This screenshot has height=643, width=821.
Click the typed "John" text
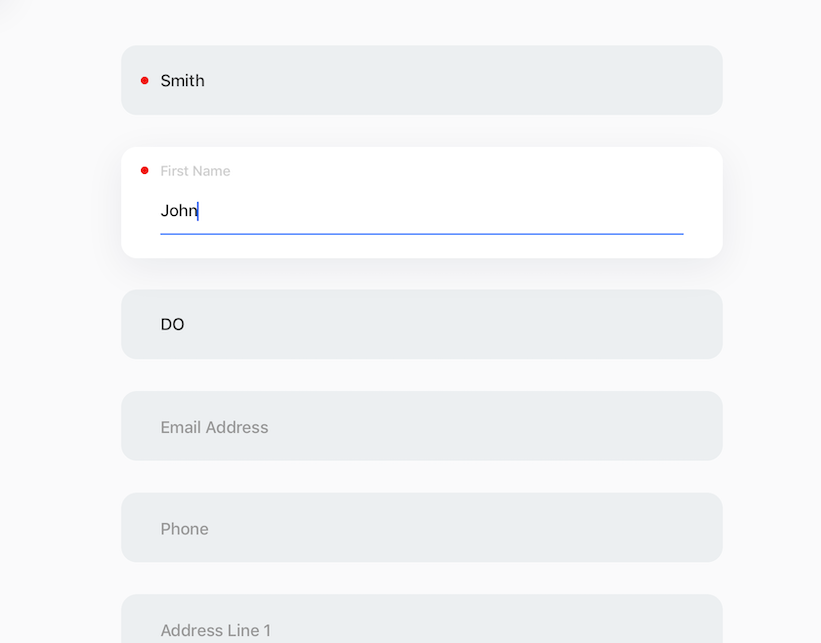tap(178, 211)
